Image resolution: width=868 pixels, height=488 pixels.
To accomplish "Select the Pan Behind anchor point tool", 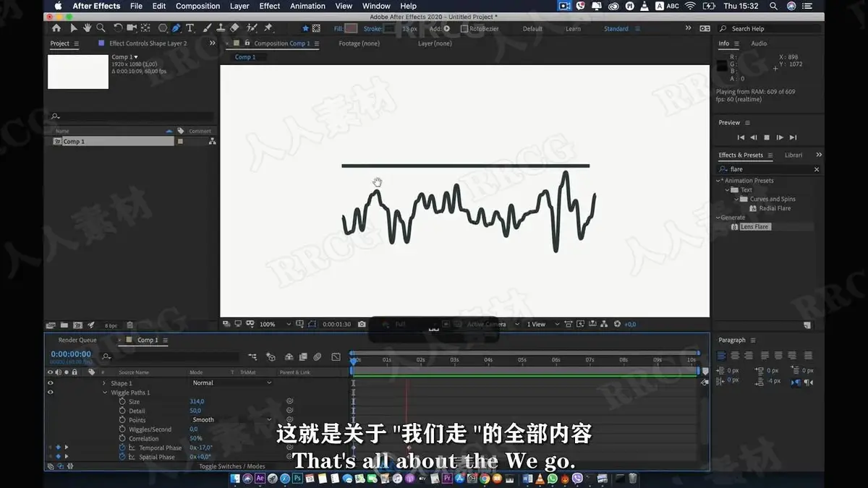I will (x=145, y=28).
